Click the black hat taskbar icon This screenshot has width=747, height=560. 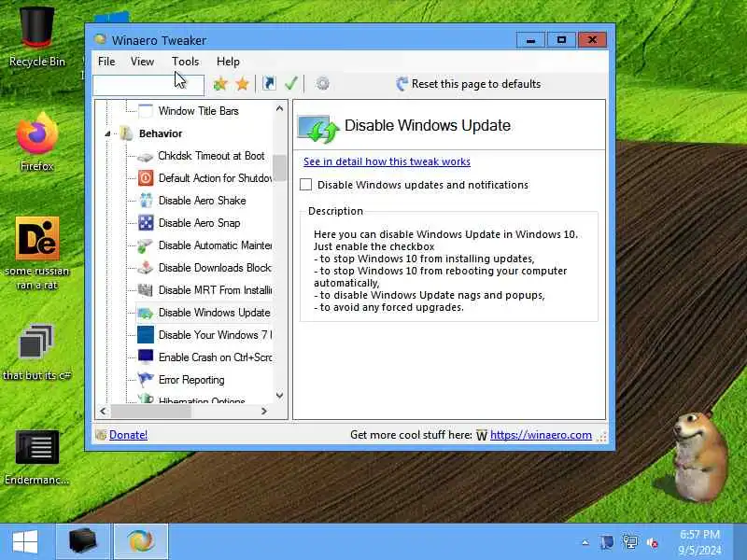[83, 541]
